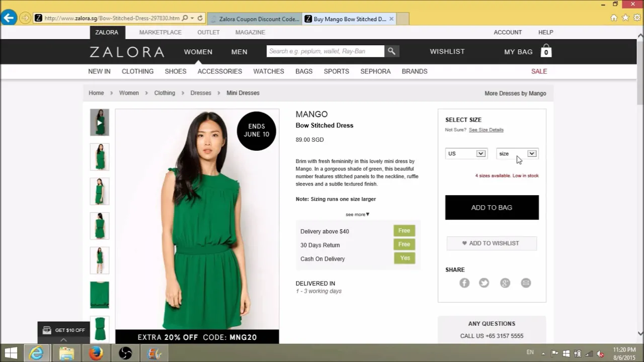Viewport: 644px width, 362px height.
Task: Open browser favorites star icon
Action: 625,18
